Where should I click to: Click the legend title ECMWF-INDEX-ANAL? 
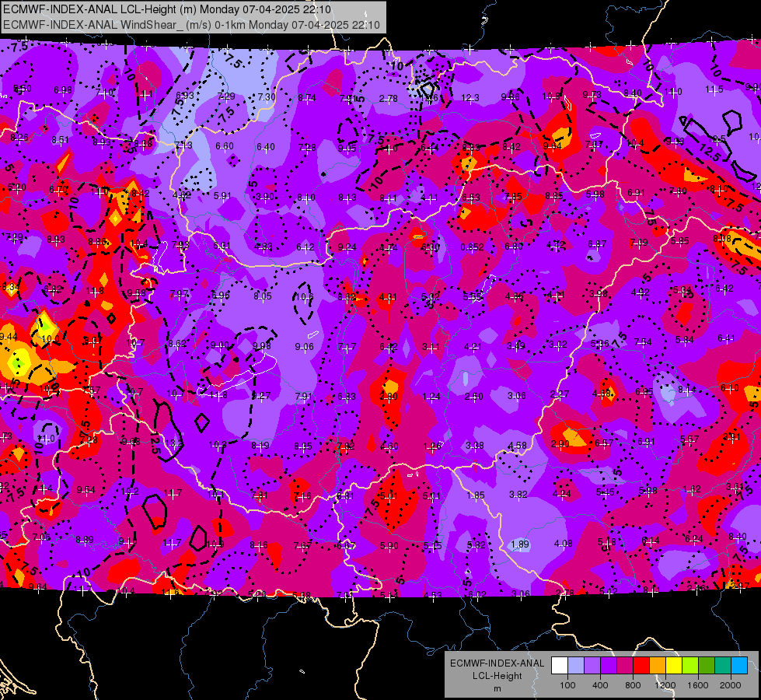click(497, 663)
